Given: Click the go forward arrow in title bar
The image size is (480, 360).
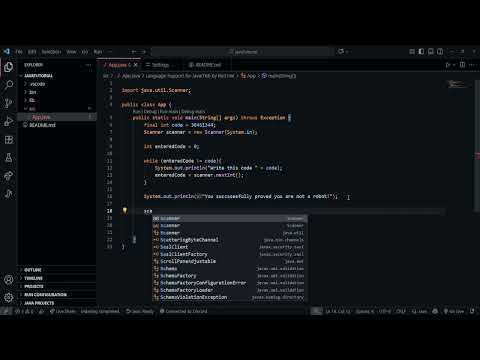Looking at the screenshot, I should click(x=143, y=52).
